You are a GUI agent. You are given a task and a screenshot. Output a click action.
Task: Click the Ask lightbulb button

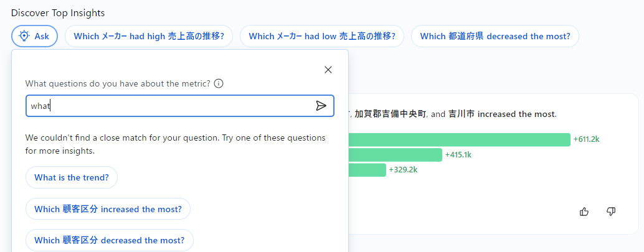(x=34, y=36)
